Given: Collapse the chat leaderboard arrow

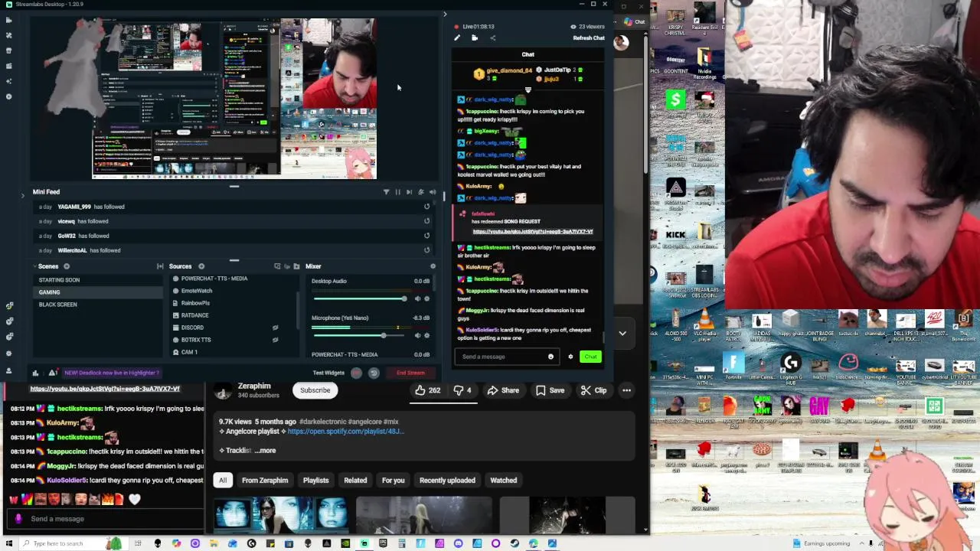Looking at the screenshot, I should 528,90.
